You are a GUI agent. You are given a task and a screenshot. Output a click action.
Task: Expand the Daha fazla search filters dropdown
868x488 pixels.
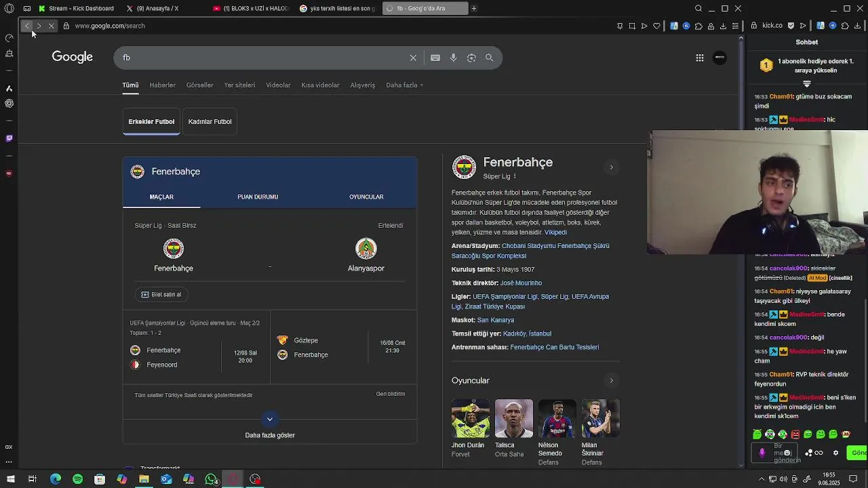pos(405,85)
